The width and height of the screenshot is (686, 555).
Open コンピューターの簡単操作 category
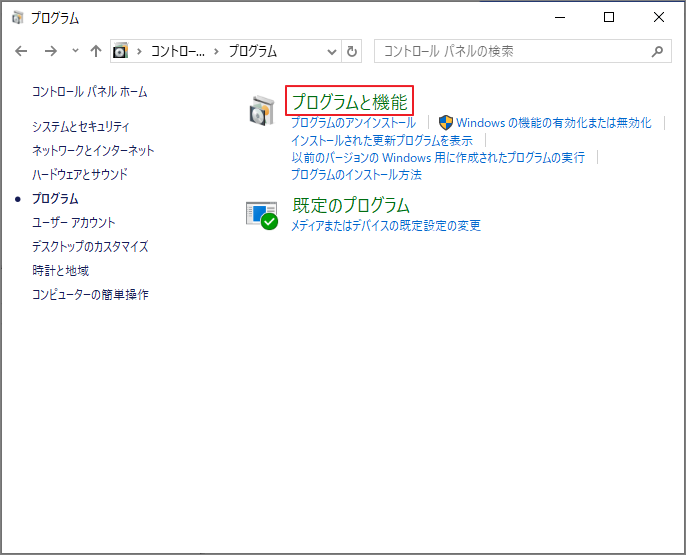pos(90,294)
